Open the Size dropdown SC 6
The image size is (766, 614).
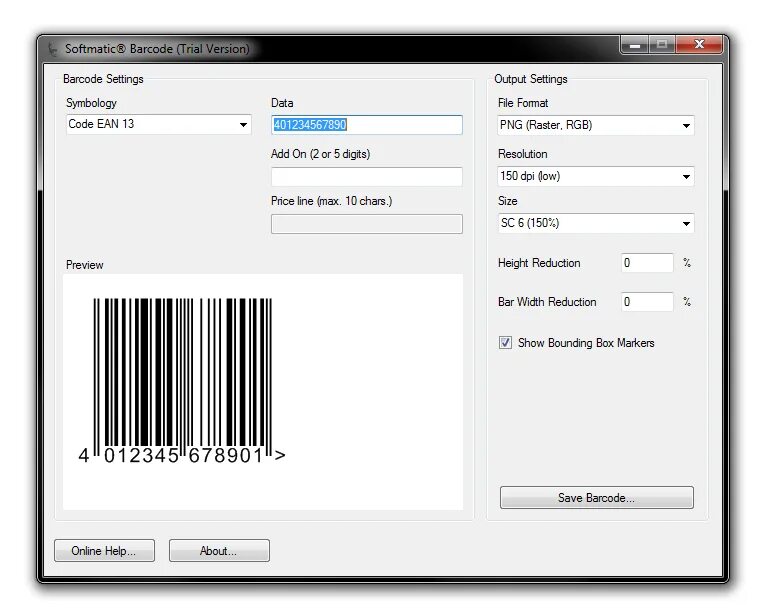[x=596, y=223]
